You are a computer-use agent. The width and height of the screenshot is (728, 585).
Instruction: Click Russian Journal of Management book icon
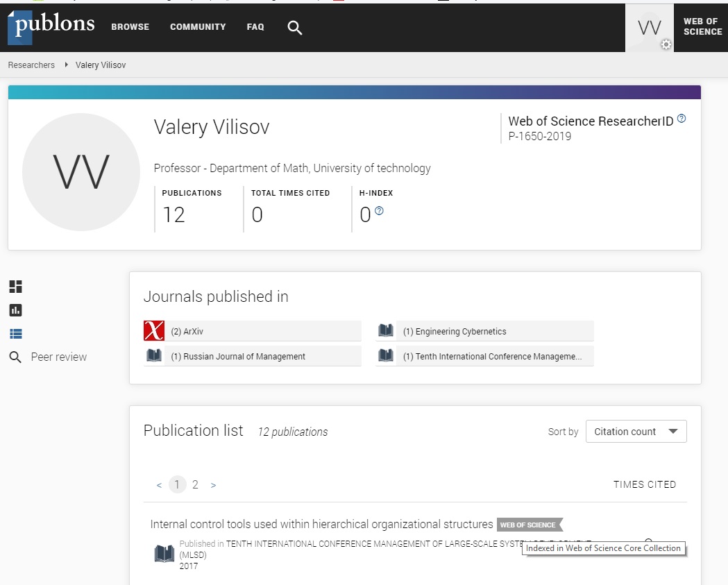(x=153, y=355)
